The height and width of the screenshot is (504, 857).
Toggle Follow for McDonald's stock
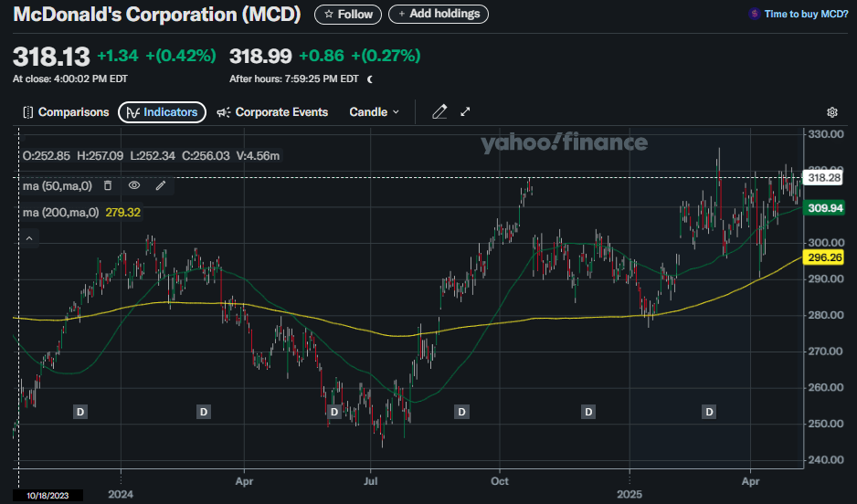[x=348, y=15]
